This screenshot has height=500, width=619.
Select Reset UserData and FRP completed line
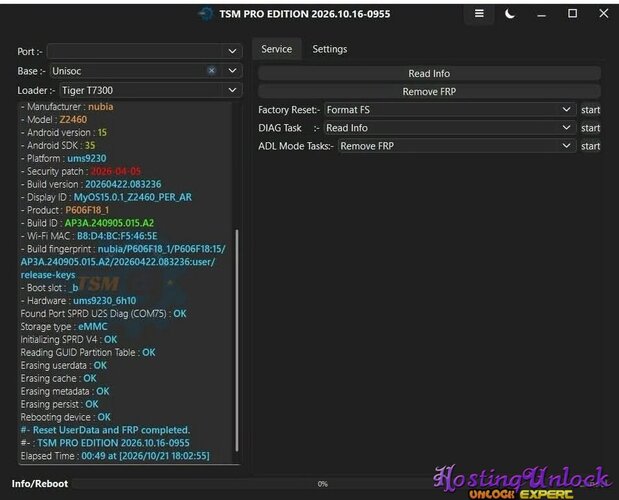point(105,430)
